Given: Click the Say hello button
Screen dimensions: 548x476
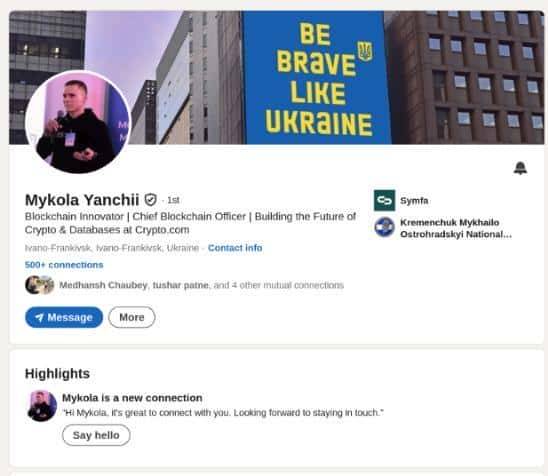Looking at the screenshot, I should pos(96,435).
